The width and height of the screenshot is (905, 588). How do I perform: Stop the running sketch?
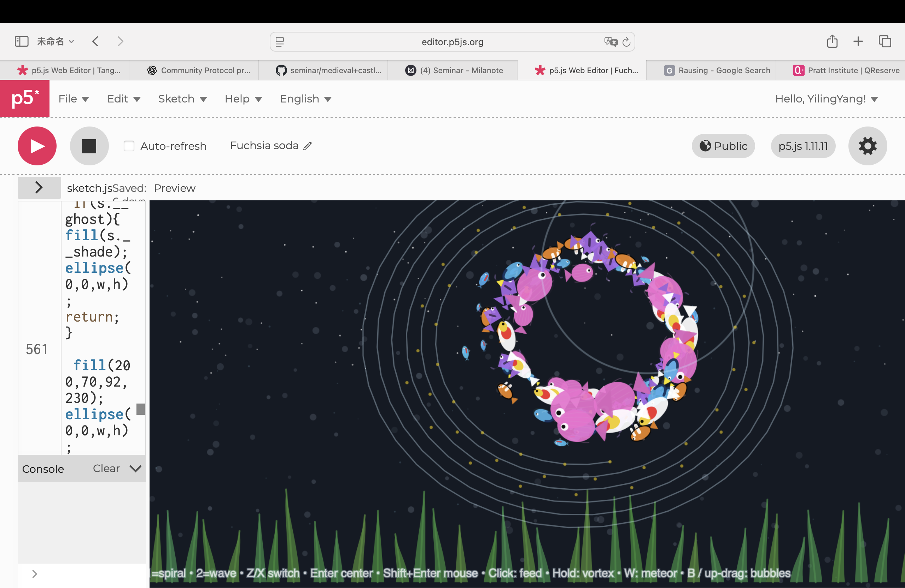pos(89,146)
